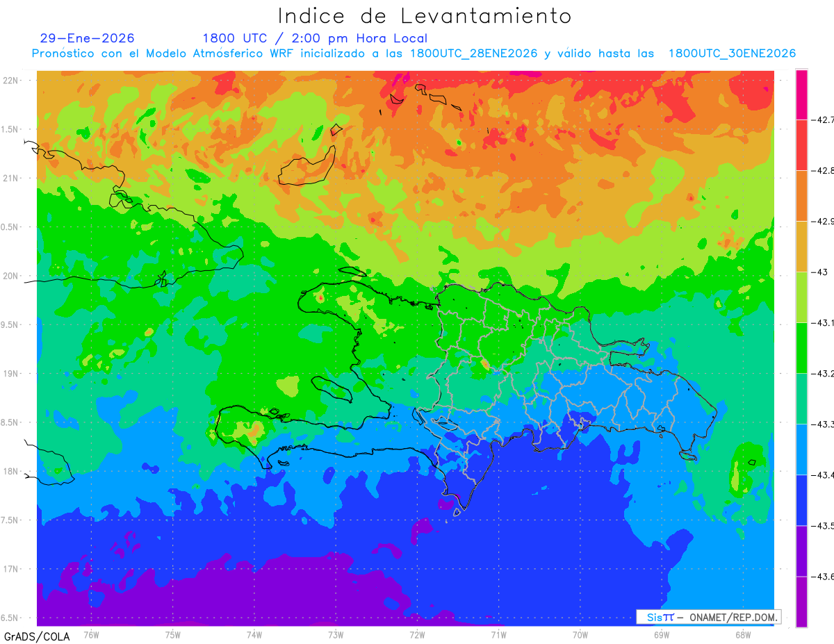
Task: Click the '-43.5' color bar value
Action: click(822, 525)
